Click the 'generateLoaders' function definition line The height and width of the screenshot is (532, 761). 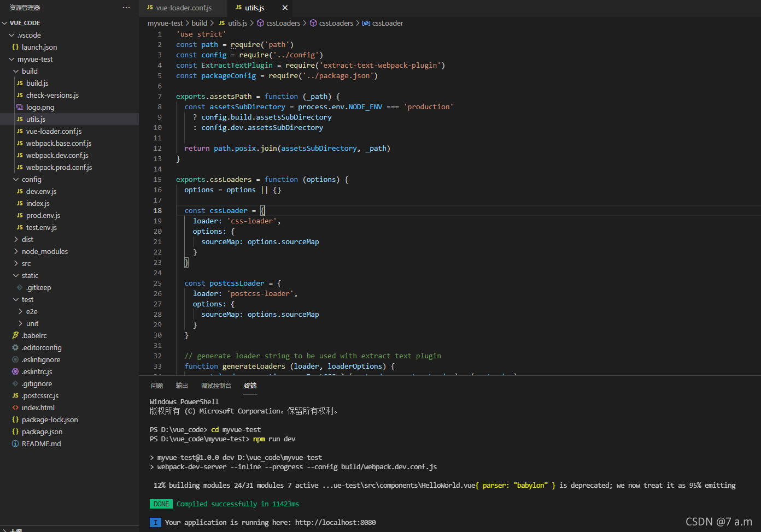coord(289,367)
